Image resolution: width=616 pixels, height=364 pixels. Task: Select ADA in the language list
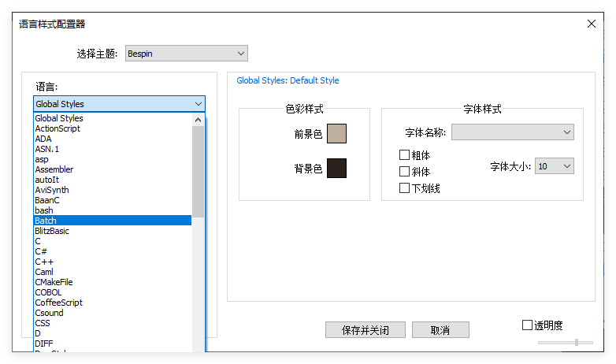[113, 139]
